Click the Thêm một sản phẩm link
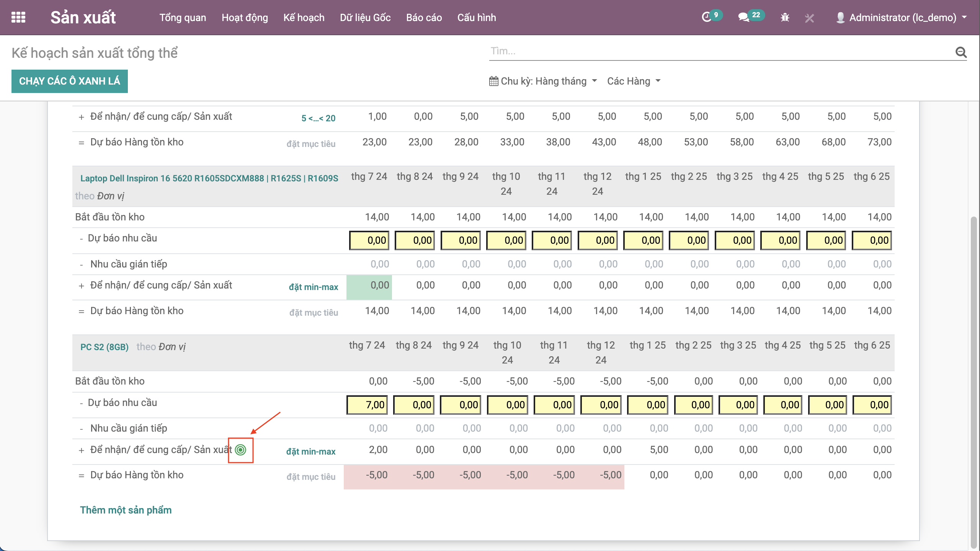980x551 pixels. tap(126, 510)
